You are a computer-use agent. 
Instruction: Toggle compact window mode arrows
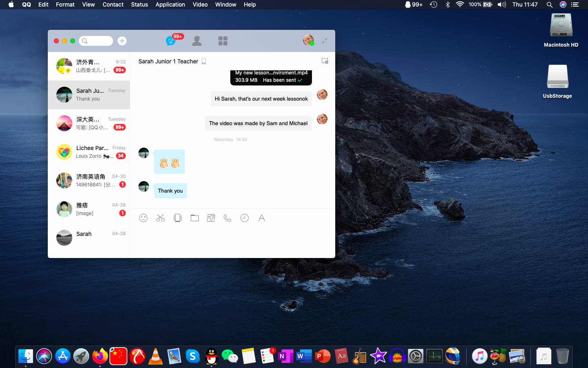[325, 41]
